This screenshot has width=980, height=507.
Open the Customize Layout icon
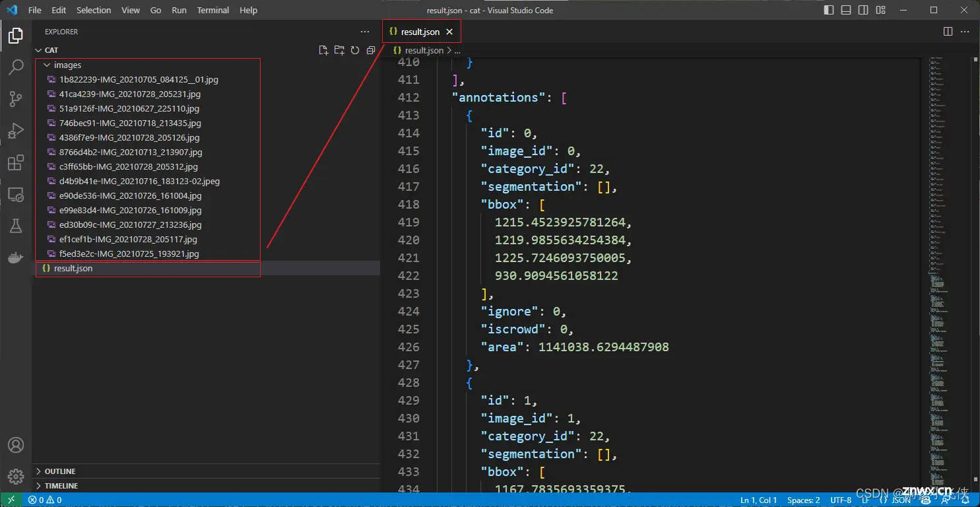881,10
